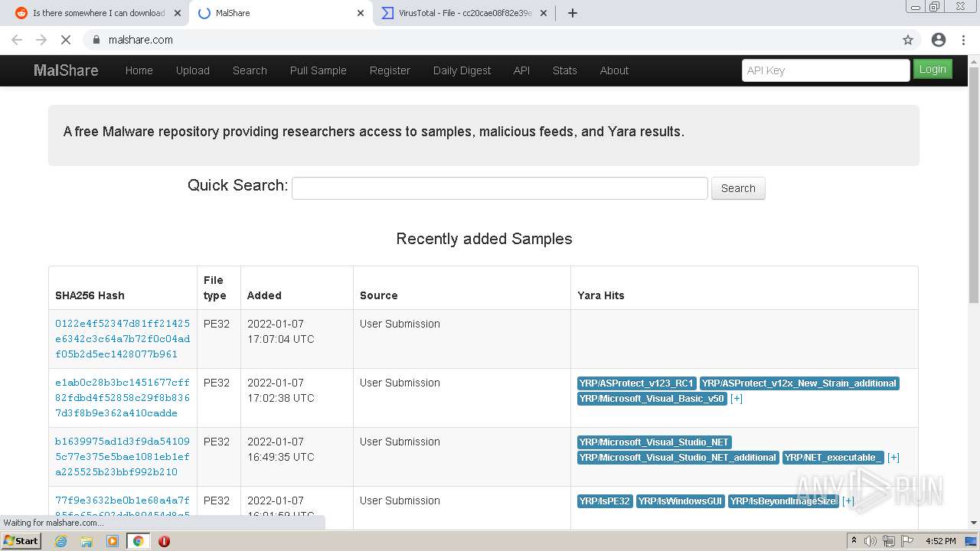The width and height of the screenshot is (980, 551).
Task: Open Home in navigation bar
Action: pyautogui.click(x=139, y=70)
